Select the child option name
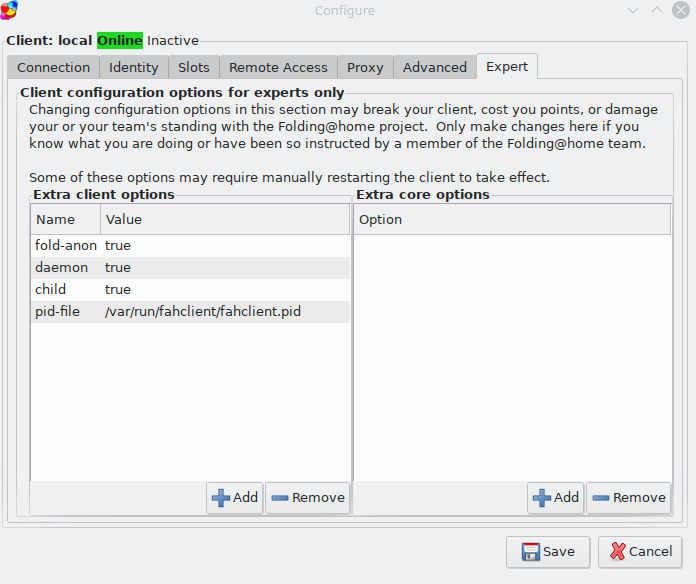696x584 pixels. 50,289
